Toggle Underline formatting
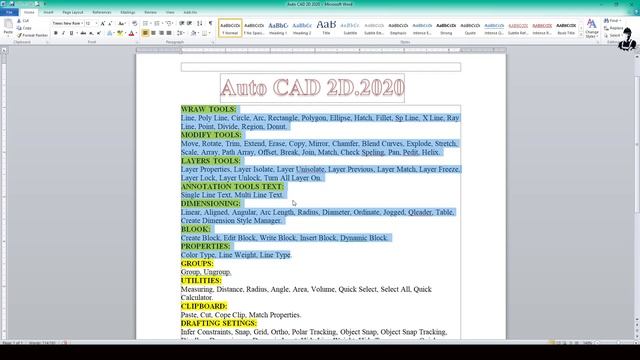 (71, 33)
